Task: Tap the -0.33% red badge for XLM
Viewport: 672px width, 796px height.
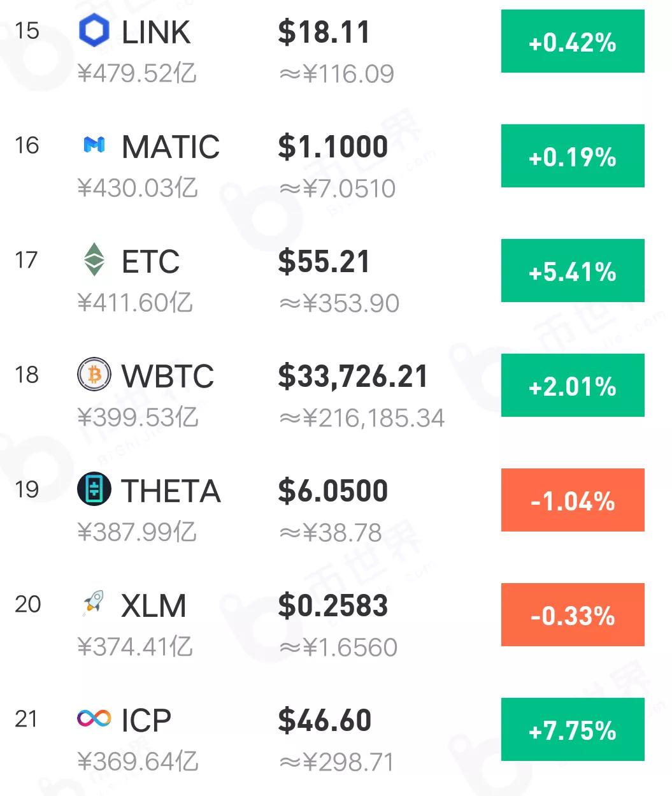Action: tap(573, 615)
